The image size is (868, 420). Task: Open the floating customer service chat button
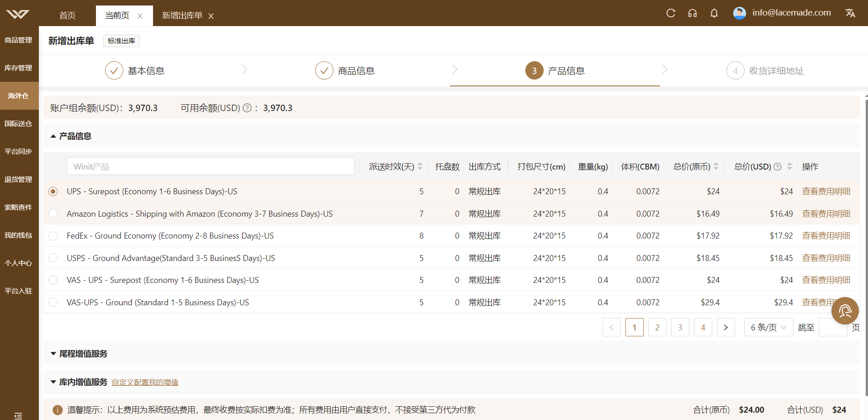[x=845, y=311]
